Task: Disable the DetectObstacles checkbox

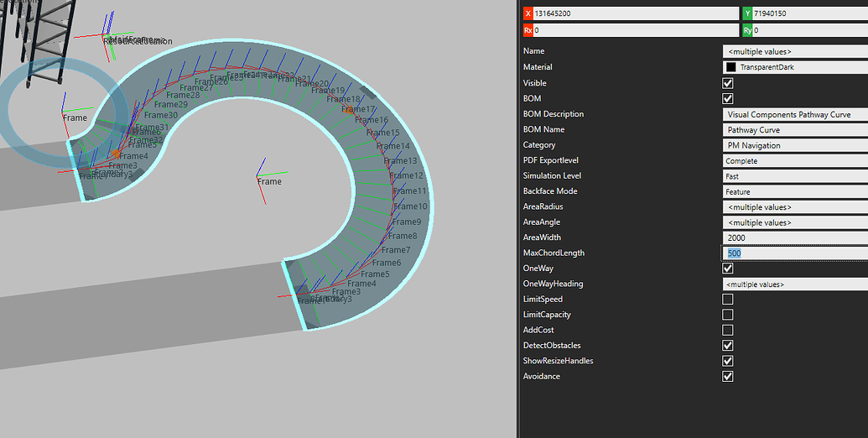Action: [x=728, y=346]
